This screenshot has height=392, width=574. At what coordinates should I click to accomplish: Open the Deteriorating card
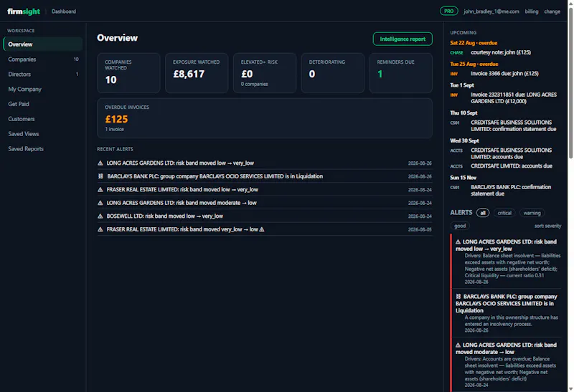pos(333,73)
